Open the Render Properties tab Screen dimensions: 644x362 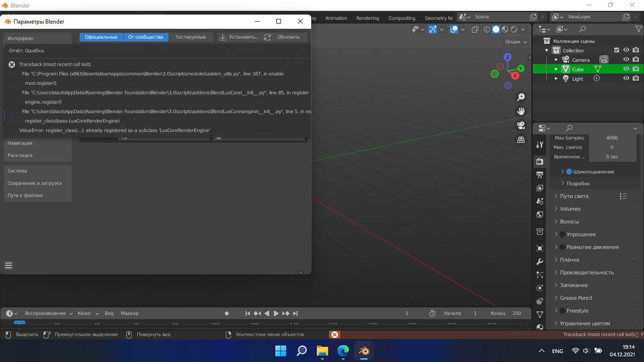pyautogui.click(x=540, y=162)
